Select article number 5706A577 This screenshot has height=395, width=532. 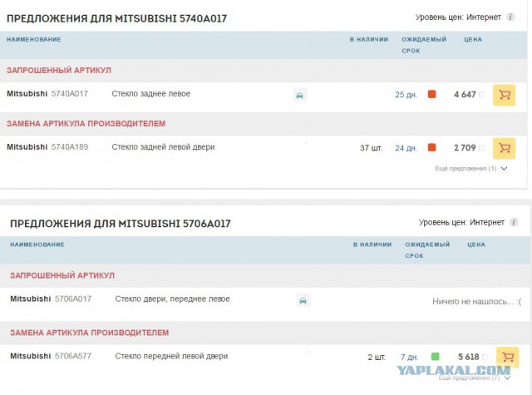73,356
